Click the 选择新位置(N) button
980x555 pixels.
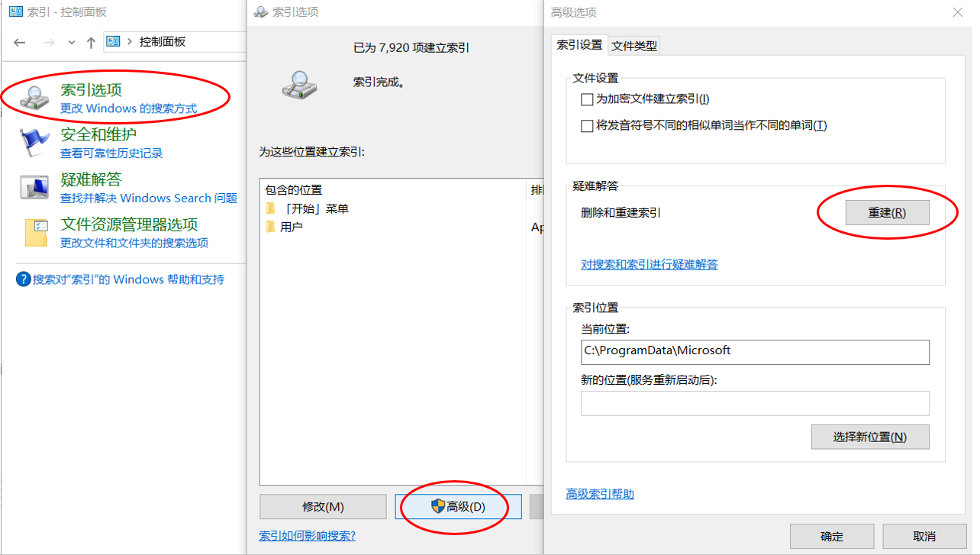point(870,437)
